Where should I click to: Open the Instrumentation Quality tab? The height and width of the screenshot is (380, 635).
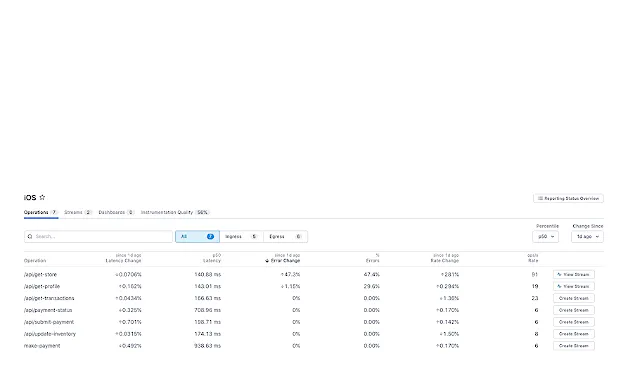[175, 212]
